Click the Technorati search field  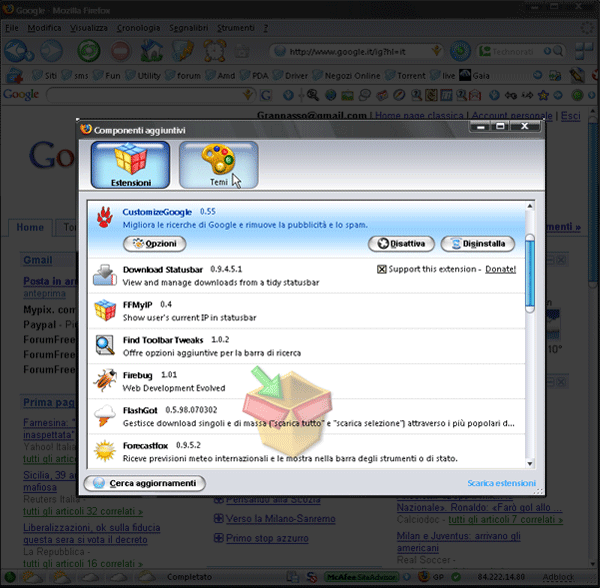click(x=513, y=51)
